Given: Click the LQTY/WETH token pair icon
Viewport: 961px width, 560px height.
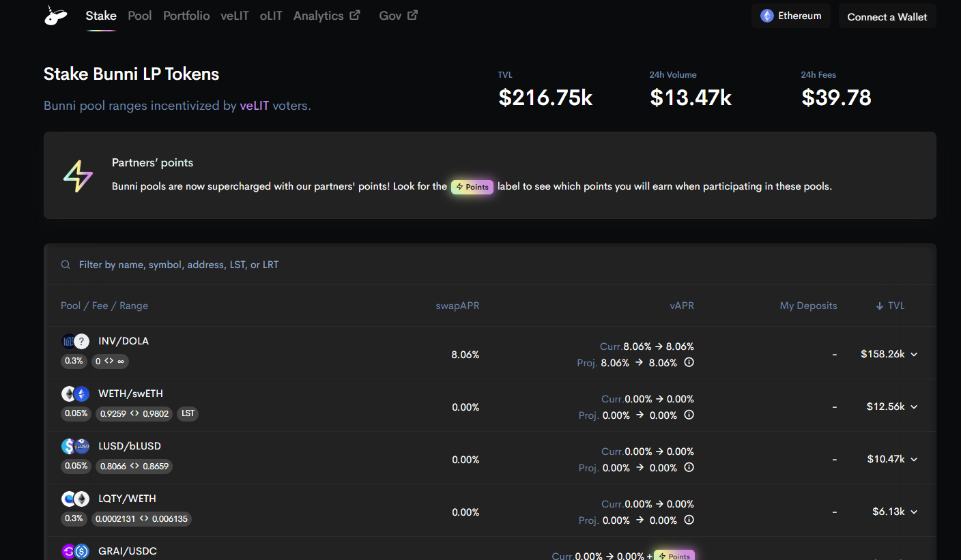Looking at the screenshot, I should click(75, 499).
